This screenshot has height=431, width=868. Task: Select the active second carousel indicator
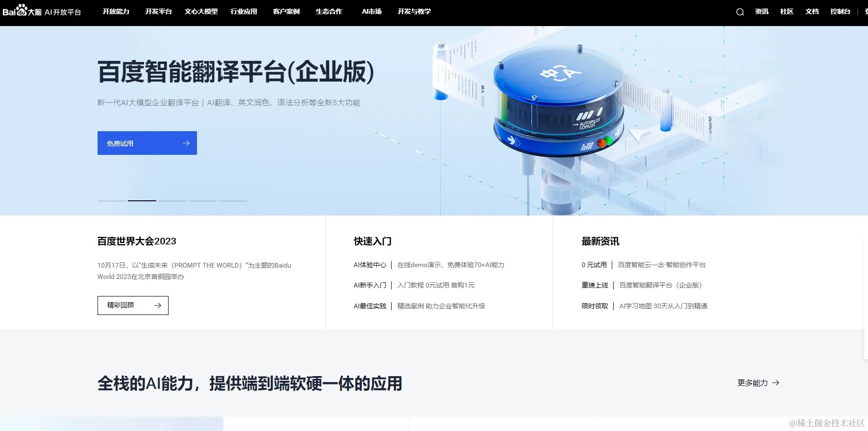(x=142, y=201)
